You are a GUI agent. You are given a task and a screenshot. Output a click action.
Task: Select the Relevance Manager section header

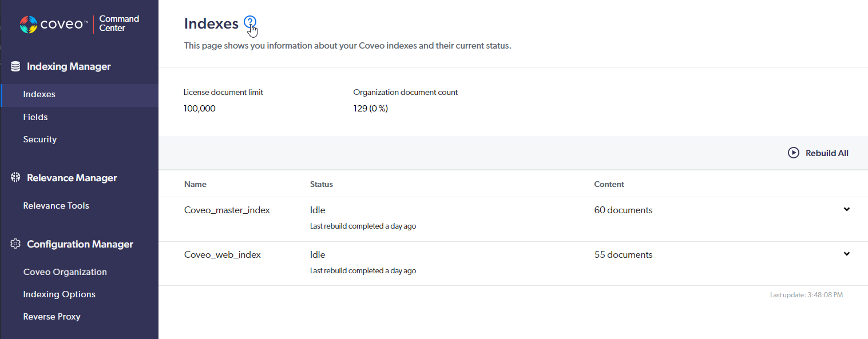[x=72, y=178]
